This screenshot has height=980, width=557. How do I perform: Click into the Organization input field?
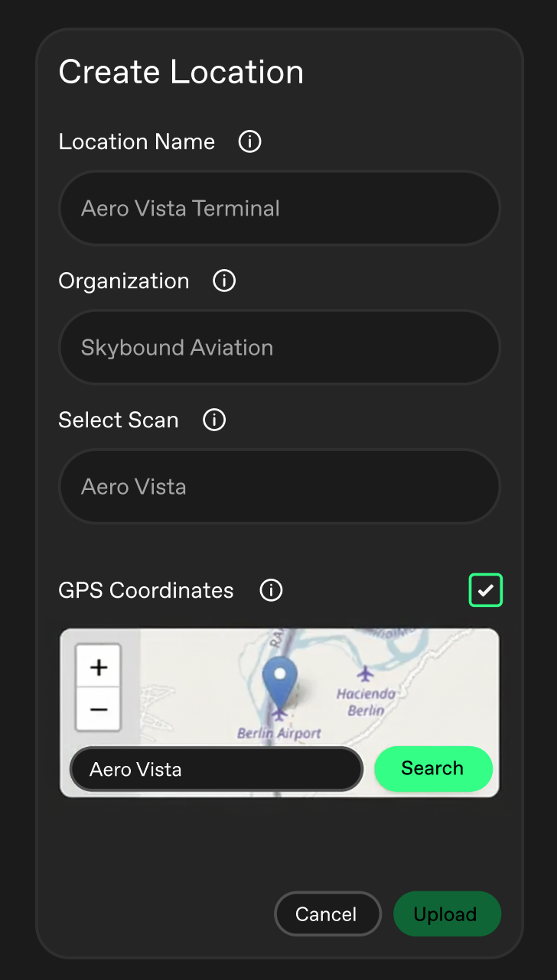(279, 347)
